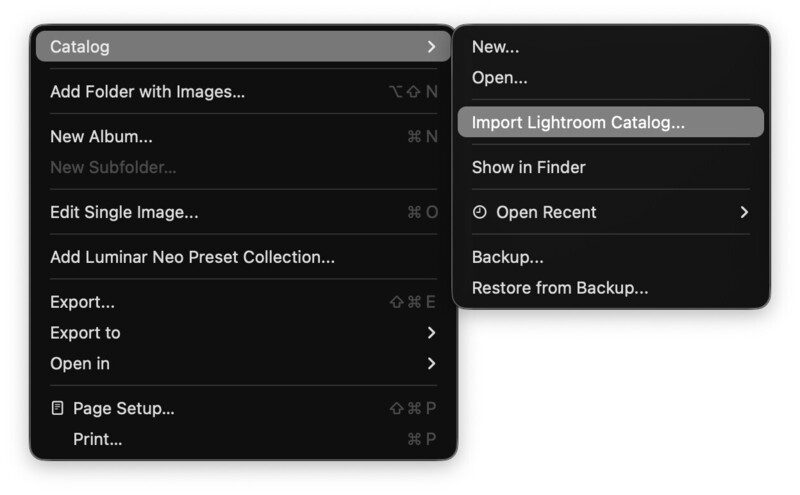Select Restore from Backup
Image resolution: width=800 pixels, height=495 pixels.
coord(611,287)
